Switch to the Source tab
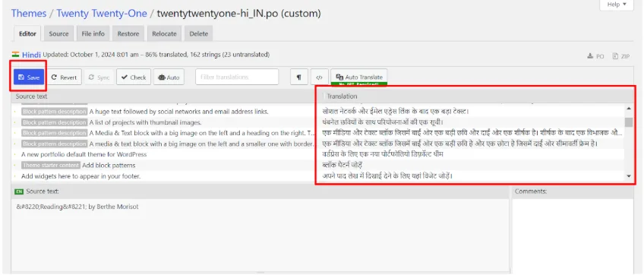 click(x=58, y=33)
